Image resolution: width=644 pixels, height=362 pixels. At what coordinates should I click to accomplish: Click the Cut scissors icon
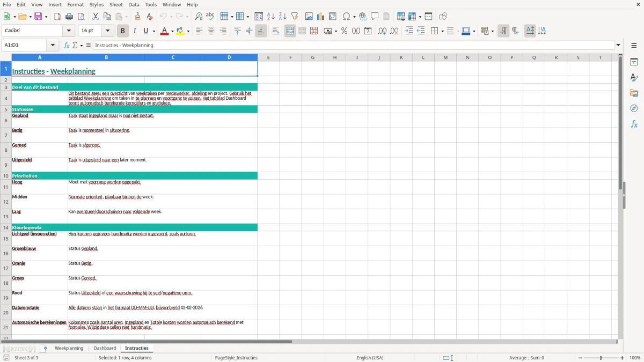point(96,17)
